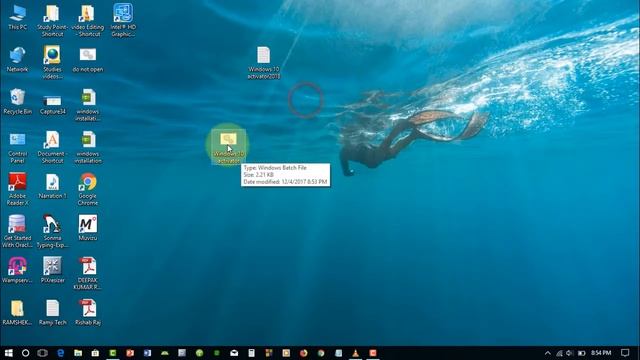Select the DEEPAK KUMAR PDF file
The height and width of the screenshot is (360, 640).
tap(88, 273)
